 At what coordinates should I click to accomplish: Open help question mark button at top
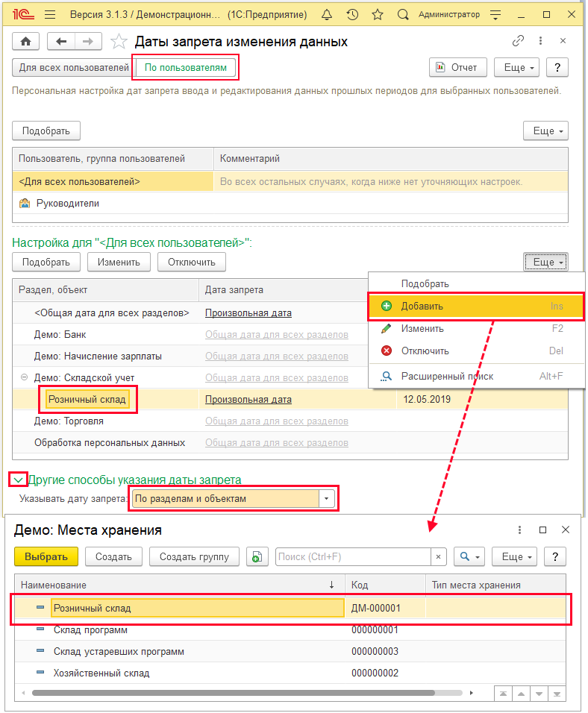(557, 67)
